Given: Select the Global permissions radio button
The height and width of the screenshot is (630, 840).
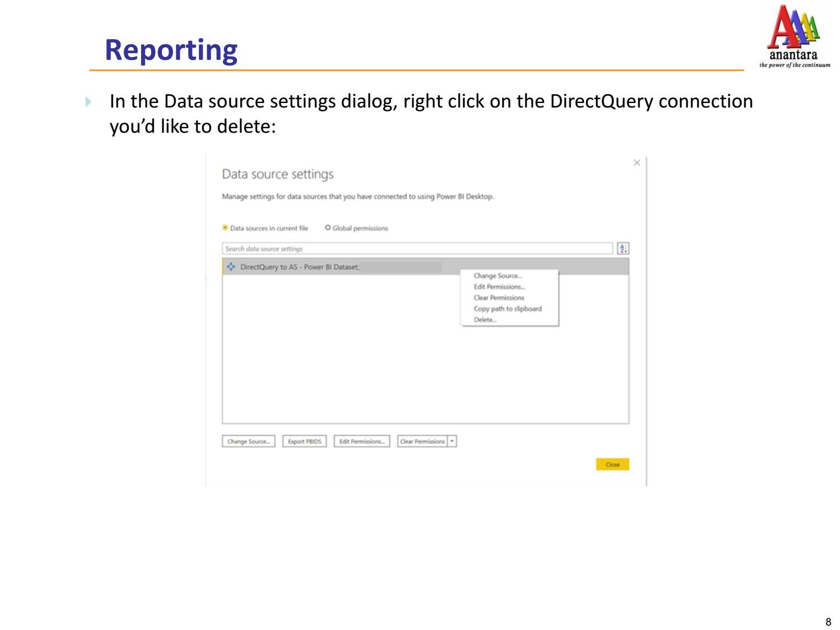Looking at the screenshot, I should [328, 228].
